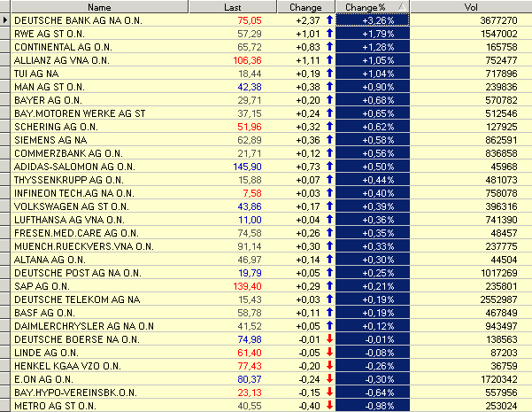Sort by the Name column header
Image resolution: width=532 pixels, height=412 pixels.
click(99, 7)
